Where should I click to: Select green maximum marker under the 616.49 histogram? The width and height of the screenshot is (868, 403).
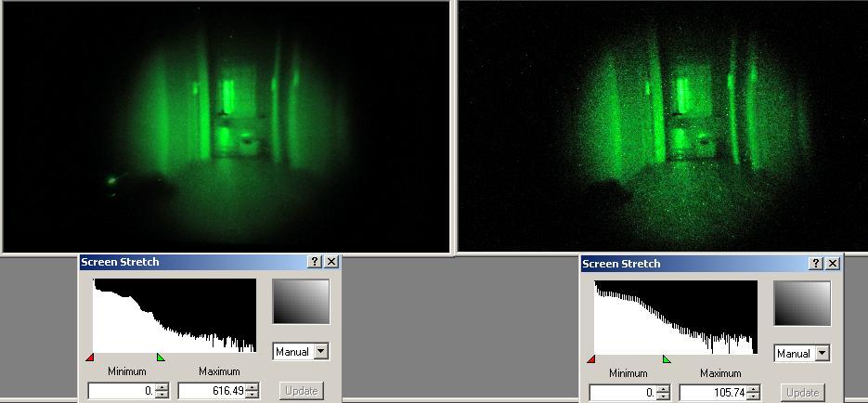point(161,357)
